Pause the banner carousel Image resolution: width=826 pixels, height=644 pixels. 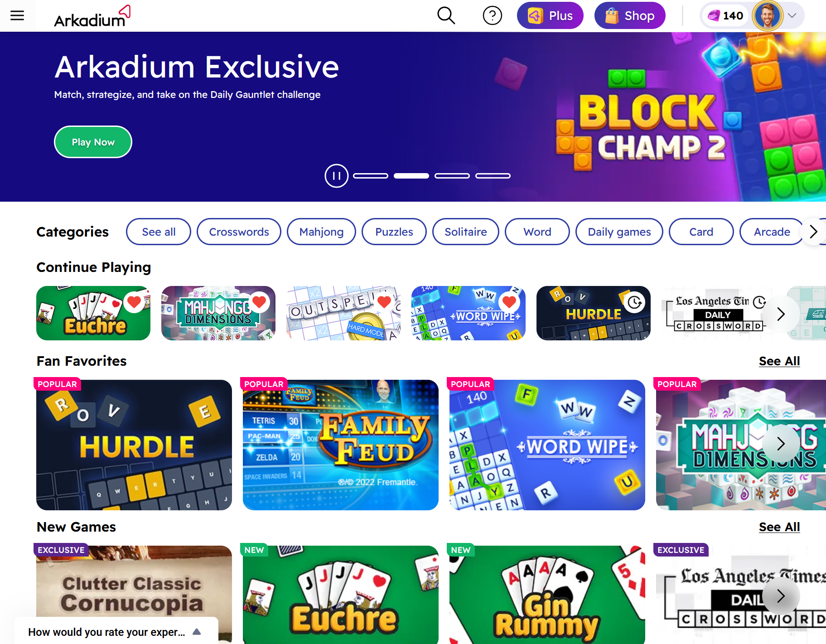(336, 176)
